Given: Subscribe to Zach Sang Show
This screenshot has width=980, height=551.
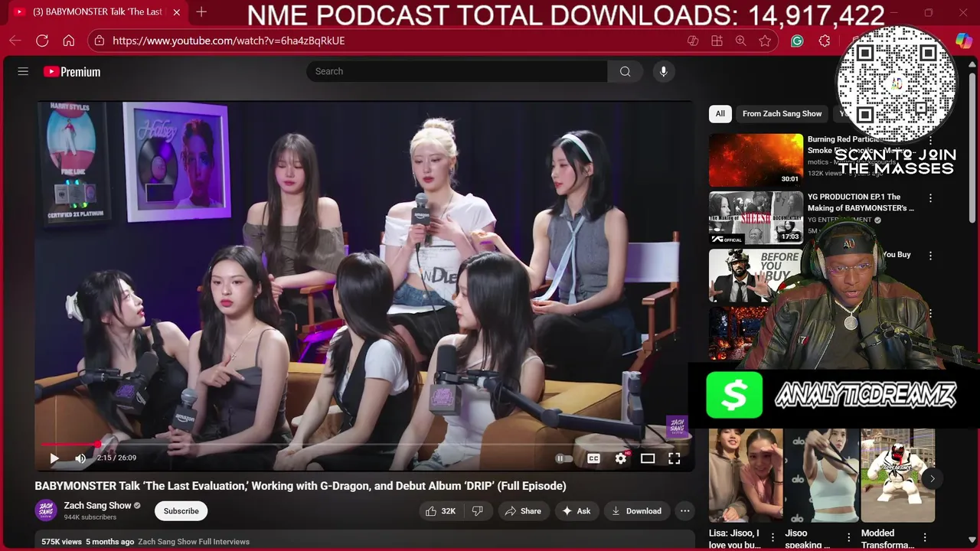Looking at the screenshot, I should point(181,511).
